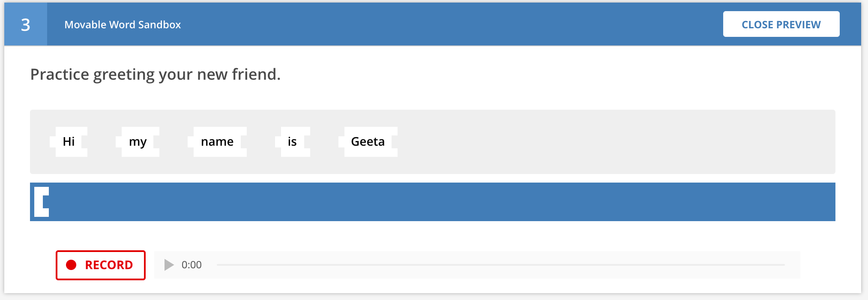Click the white puzzle slot in blue bar
Viewport: 868px width, 300px height.
[x=42, y=202]
